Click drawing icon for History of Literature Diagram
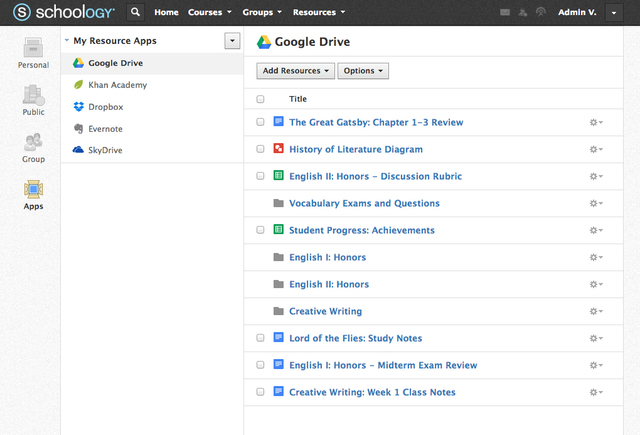This screenshot has height=435, width=640. 278,149
